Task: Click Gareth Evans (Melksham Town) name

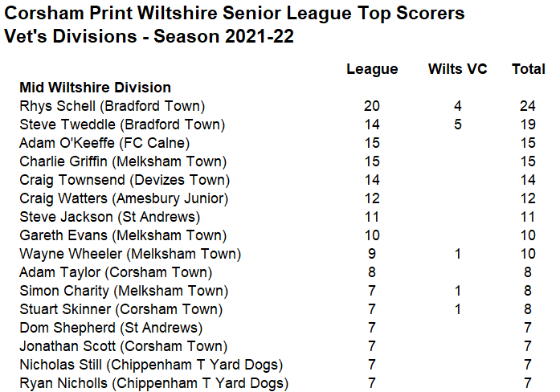Action: click(123, 235)
